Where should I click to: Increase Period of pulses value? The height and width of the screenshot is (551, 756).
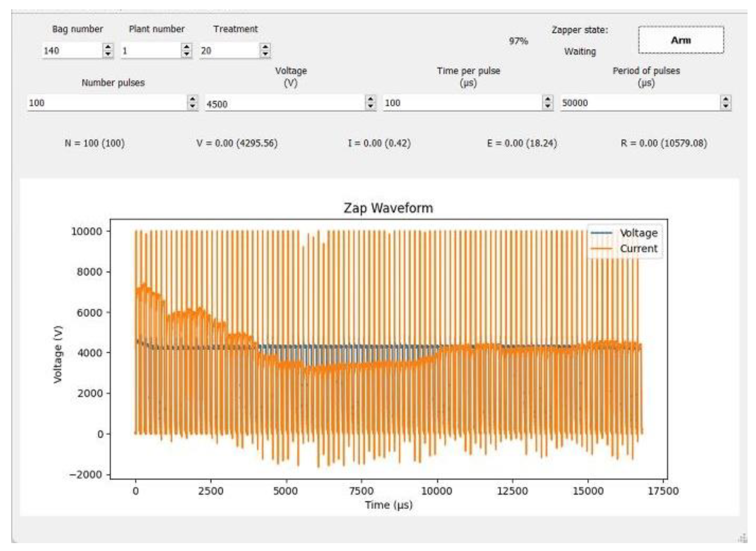726,99
